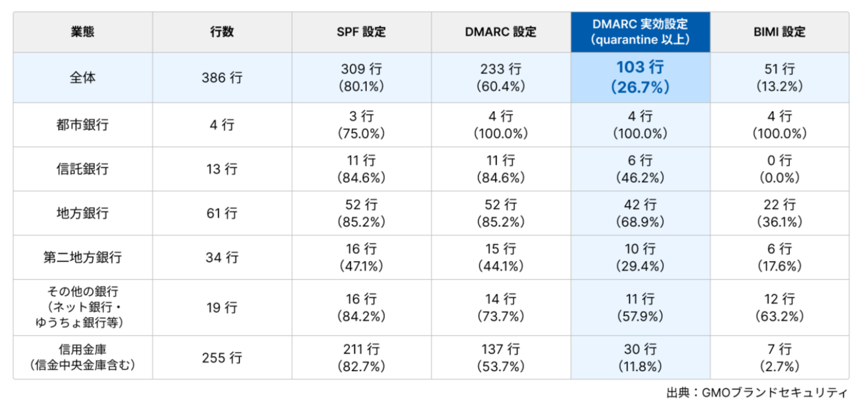Select the bold 103 行 (26.7%) cell
The height and width of the screenshot is (405, 868).
(641, 78)
